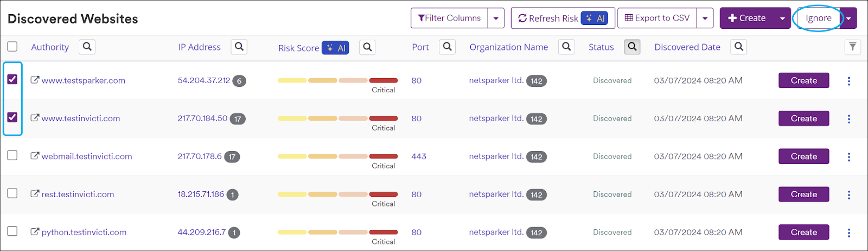Expand the Export to CSV dropdown arrow

tap(705, 18)
